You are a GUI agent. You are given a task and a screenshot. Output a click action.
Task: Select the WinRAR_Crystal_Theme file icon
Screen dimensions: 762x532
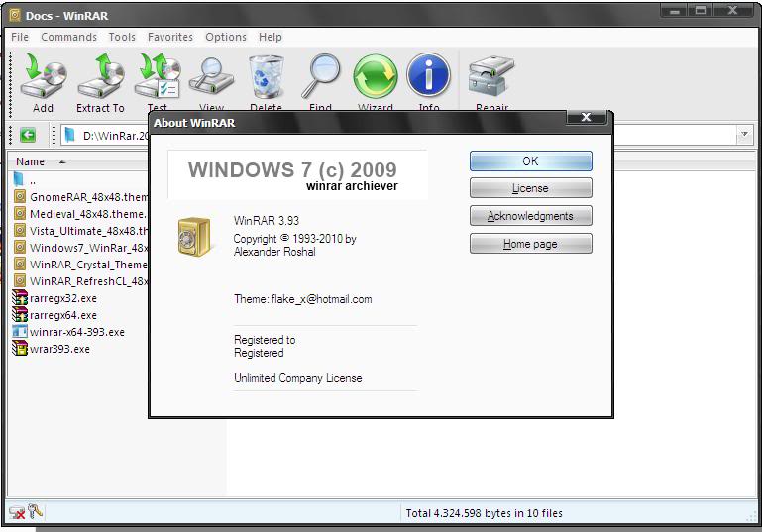click(20, 264)
